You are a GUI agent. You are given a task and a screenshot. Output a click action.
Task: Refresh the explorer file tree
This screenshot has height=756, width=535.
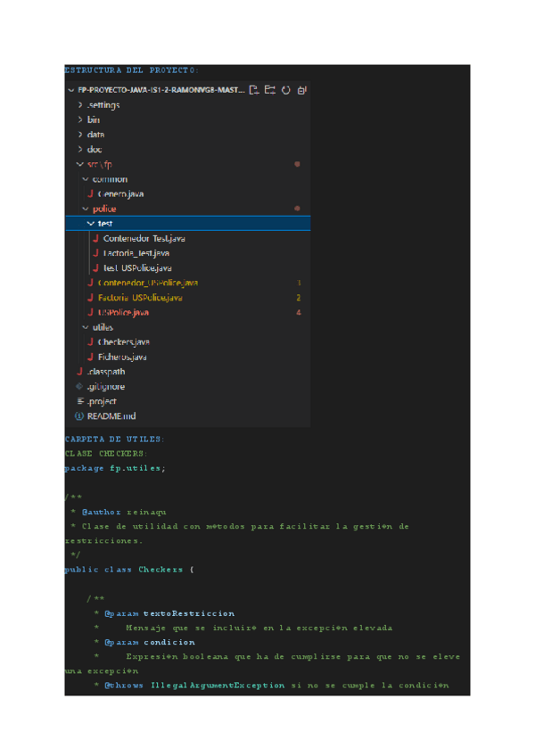pyautogui.click(x=286, y=90)
